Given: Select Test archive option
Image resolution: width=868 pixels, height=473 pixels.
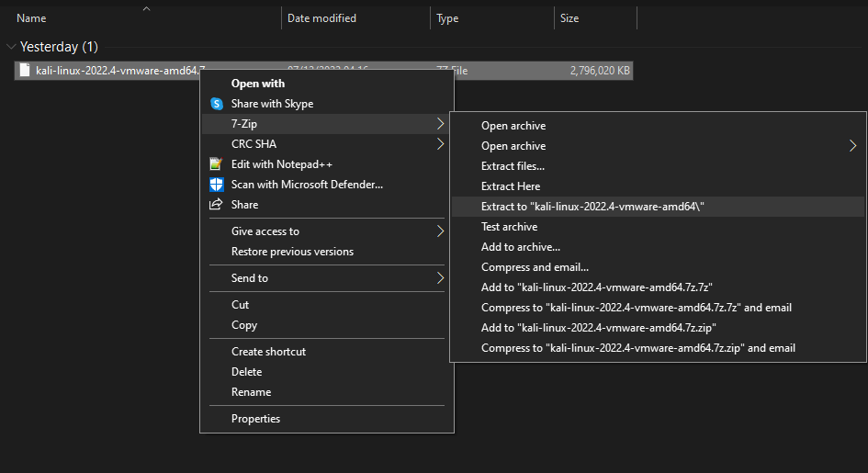Looking at the screenshot, I should tap(658, 227).
